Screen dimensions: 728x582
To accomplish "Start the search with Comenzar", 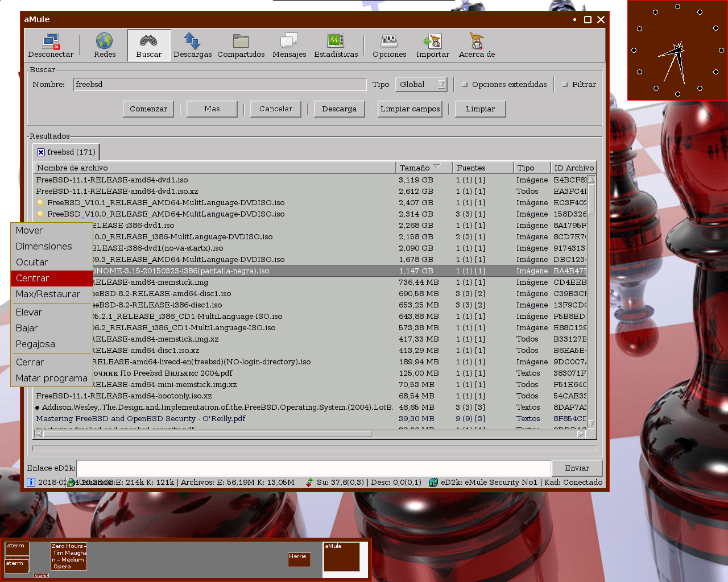I will coord(148,109).
